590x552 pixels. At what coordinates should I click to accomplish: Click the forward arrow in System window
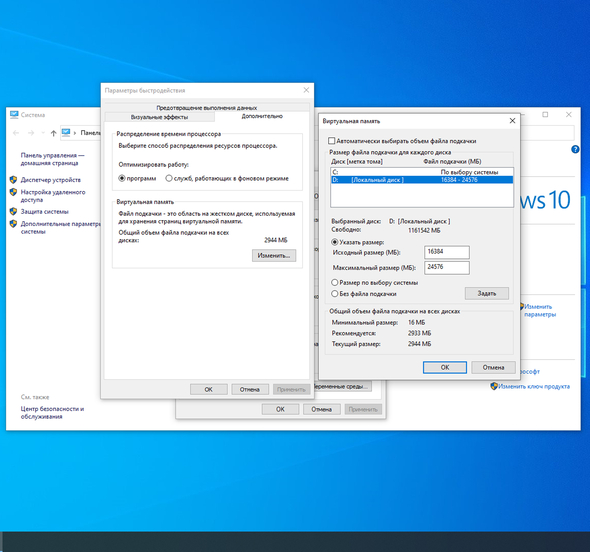click(x=31, y=133)
